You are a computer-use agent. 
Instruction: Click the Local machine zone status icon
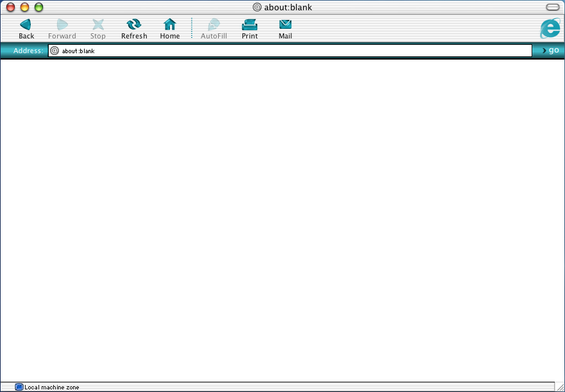(19, 388)
